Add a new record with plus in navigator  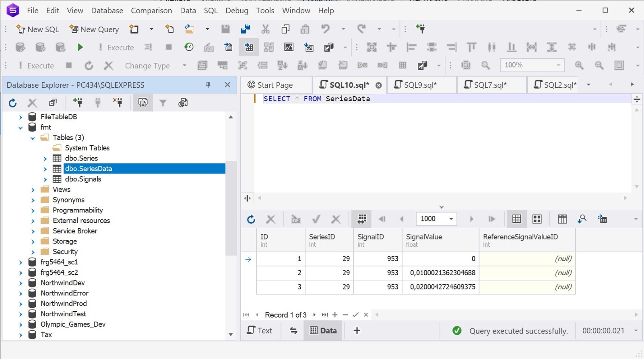[335, 315]
